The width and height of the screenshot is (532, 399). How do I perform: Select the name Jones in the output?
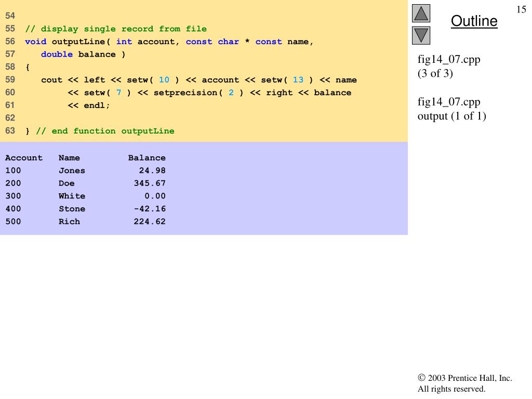[x=72, y=170]
